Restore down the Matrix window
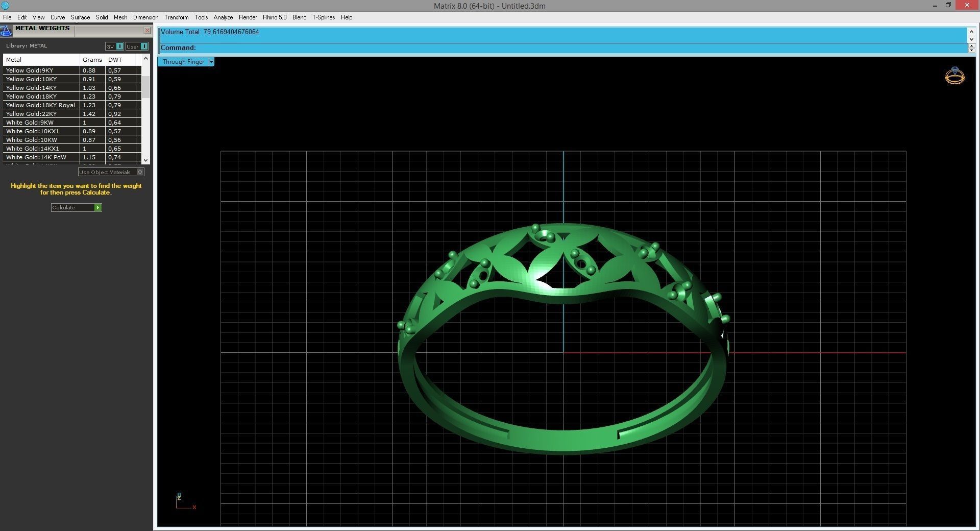The image size is (980, 531). [948, 5]
